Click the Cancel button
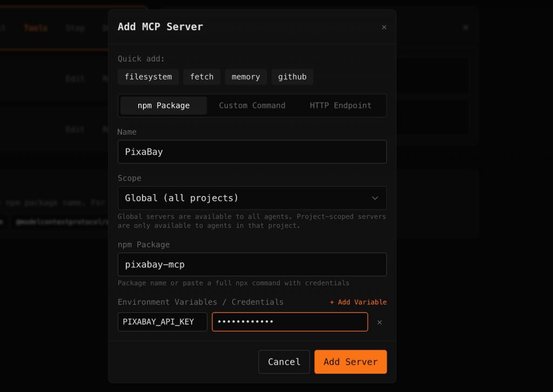The width and height of the screenshot is (553, 392). [284, 362]
